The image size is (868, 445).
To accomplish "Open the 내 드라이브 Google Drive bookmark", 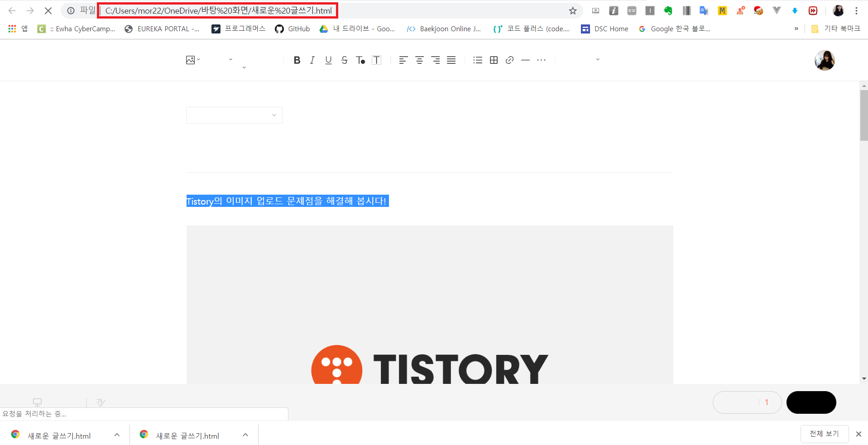I will [x=357, y=29].
